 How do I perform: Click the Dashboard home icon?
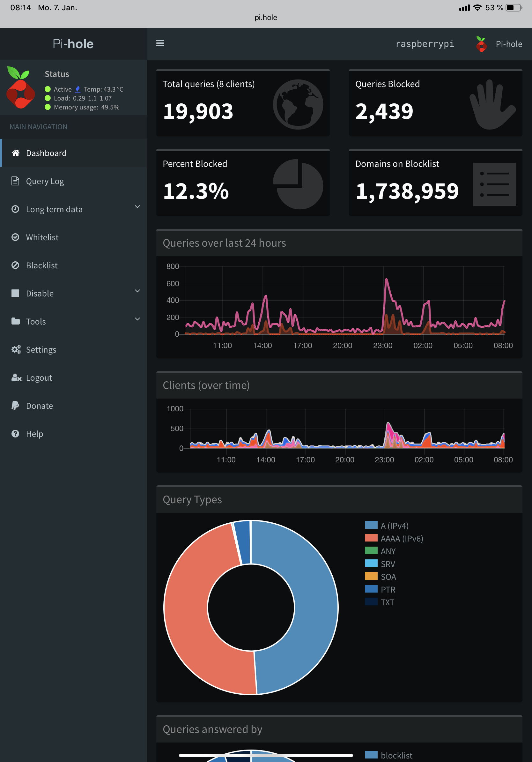[x=15, y=153]
